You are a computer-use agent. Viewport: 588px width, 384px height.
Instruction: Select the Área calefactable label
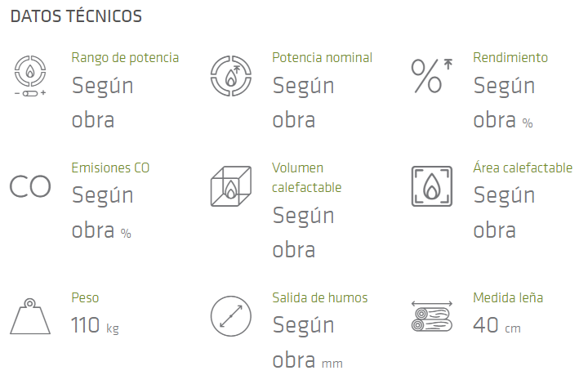[x=523, y=168]
